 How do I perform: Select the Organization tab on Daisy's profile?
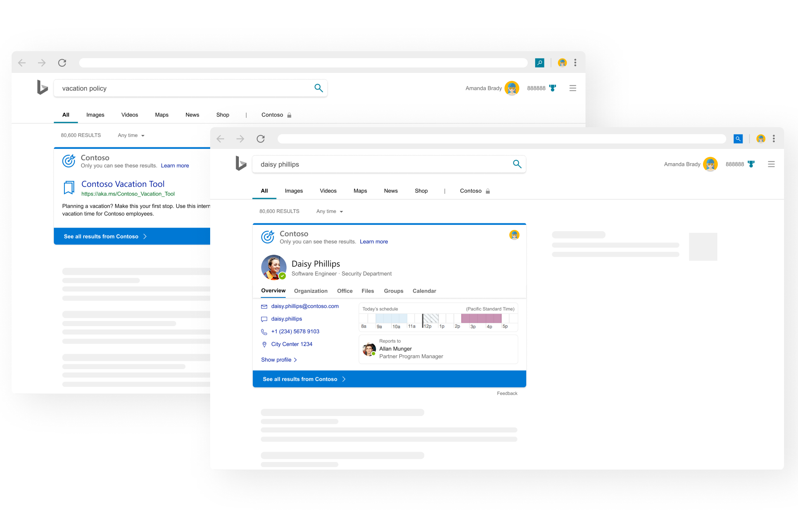click(x=311, y=291)
